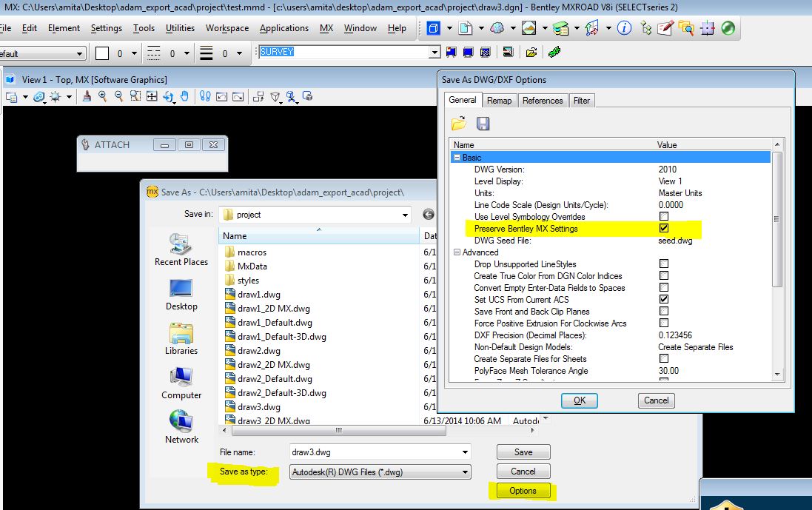Open the Save in folder dropdown
The height and width of the screenshot is (510, 812).
[405, 215]
